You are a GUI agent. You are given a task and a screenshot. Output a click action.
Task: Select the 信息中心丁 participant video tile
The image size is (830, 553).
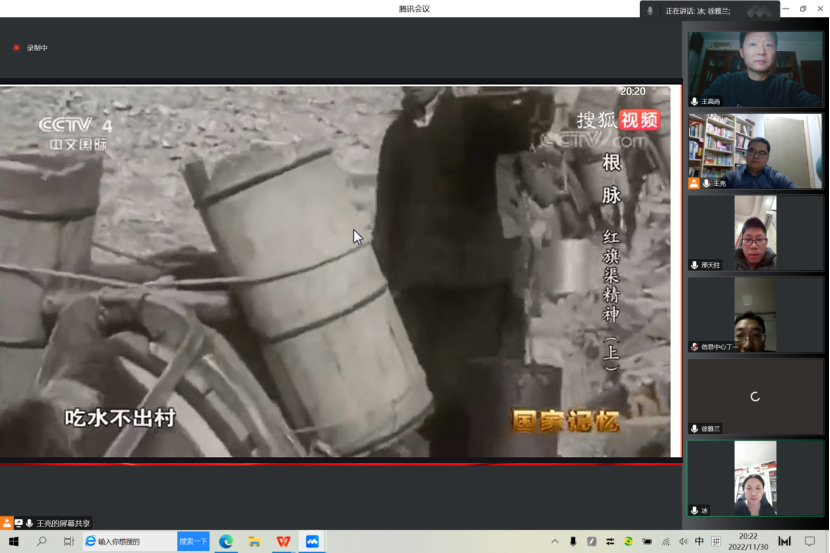[755, 315]
